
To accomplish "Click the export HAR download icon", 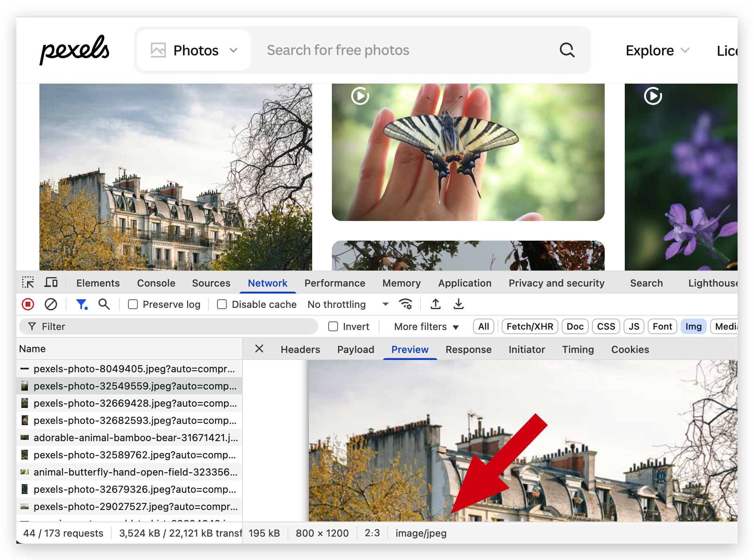I will pos(459,304).
